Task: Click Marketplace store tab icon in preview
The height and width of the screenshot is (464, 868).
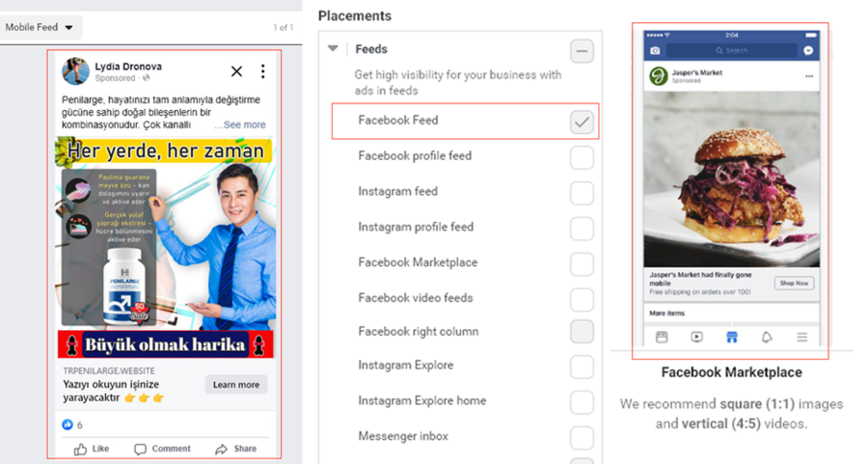Action: [732, 337]
